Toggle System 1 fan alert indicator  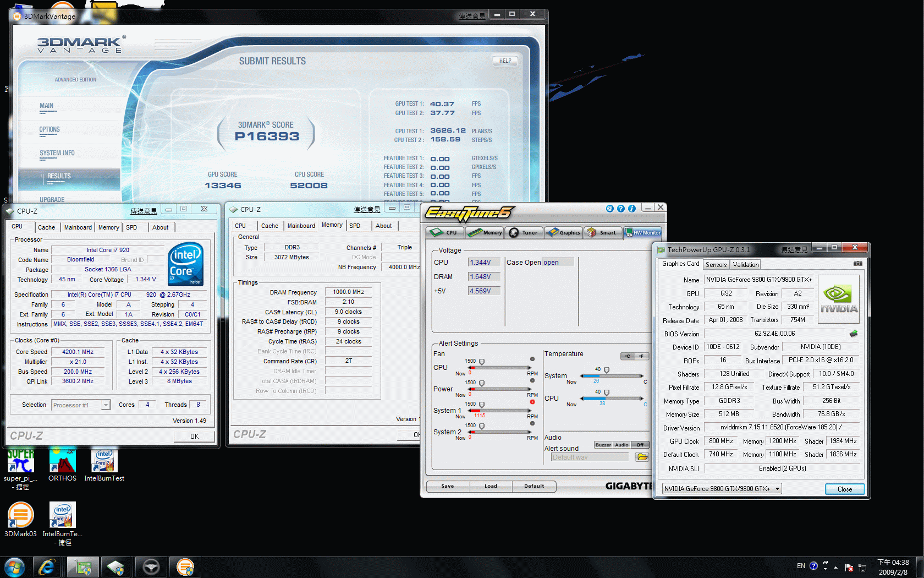532,402
